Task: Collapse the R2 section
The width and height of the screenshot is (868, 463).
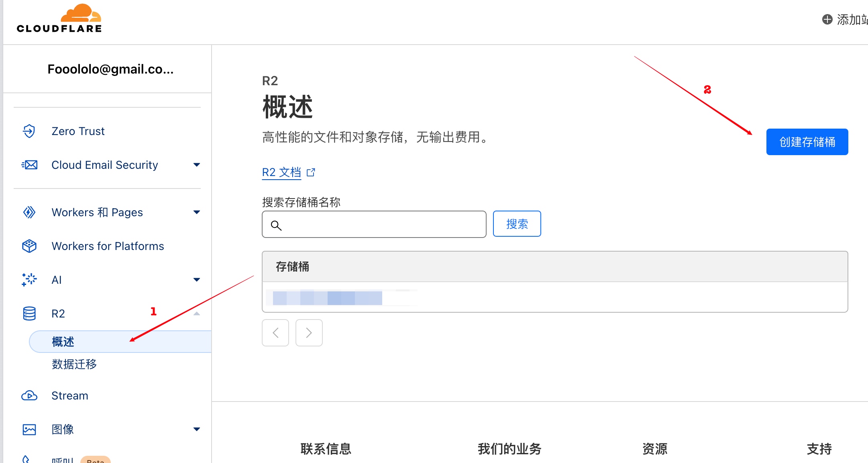Action: pyautogui.click(x=196, y=313)
